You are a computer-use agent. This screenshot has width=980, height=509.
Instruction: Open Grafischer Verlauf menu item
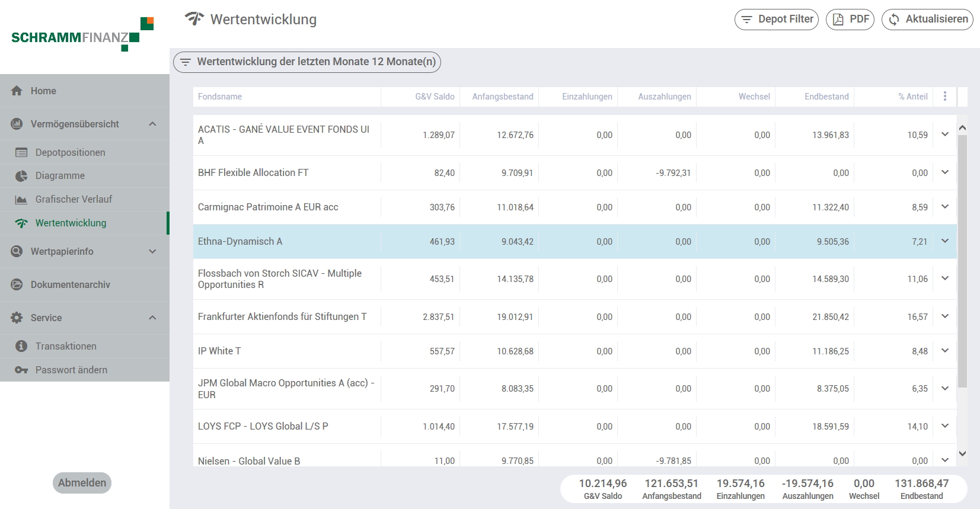tap(85, 200)
